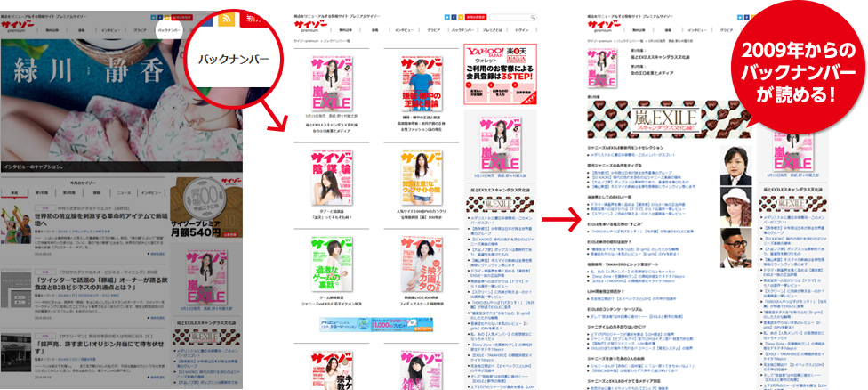Open yellow ウェブサイトの闇 cover in middle list
Viewport: 868px width, 390px height.
tap(422, 177)
